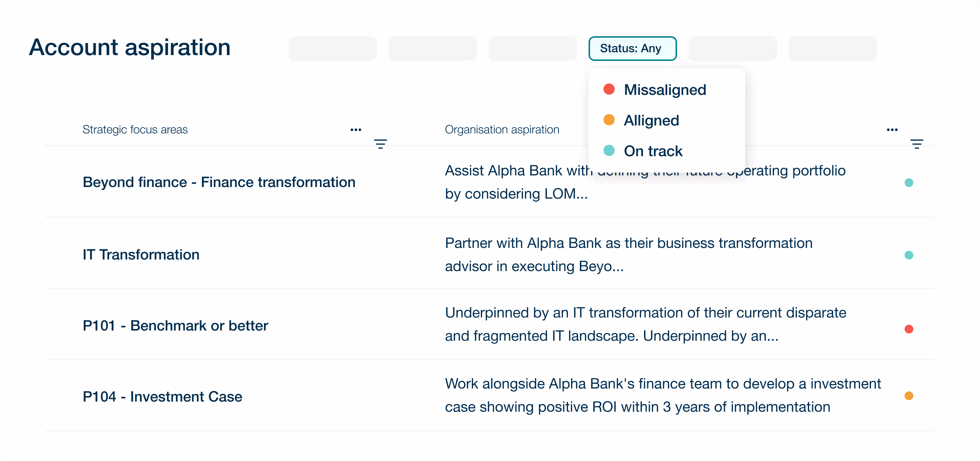Select P104 - Investment Case row
The width and height of the screenshot is (980, 461).
tap(162, 397)
